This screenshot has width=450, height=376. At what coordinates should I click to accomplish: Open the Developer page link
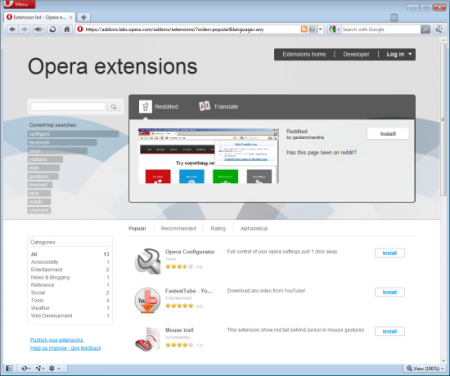point(356,54)
